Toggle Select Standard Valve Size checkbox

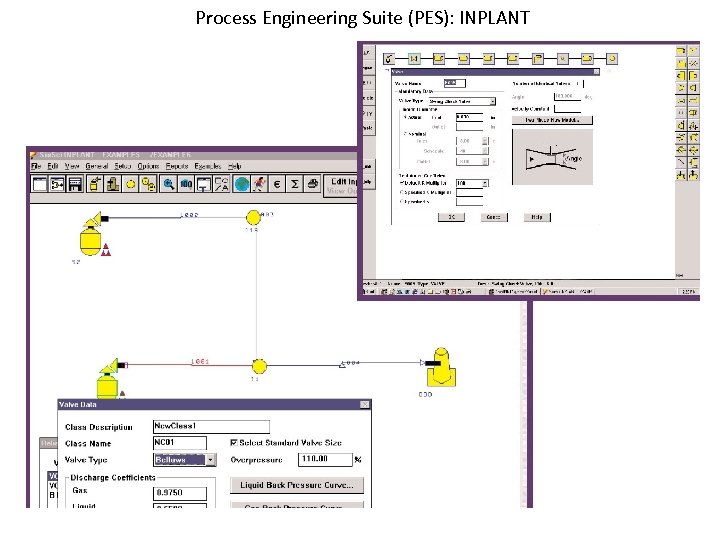coord(234,443)
